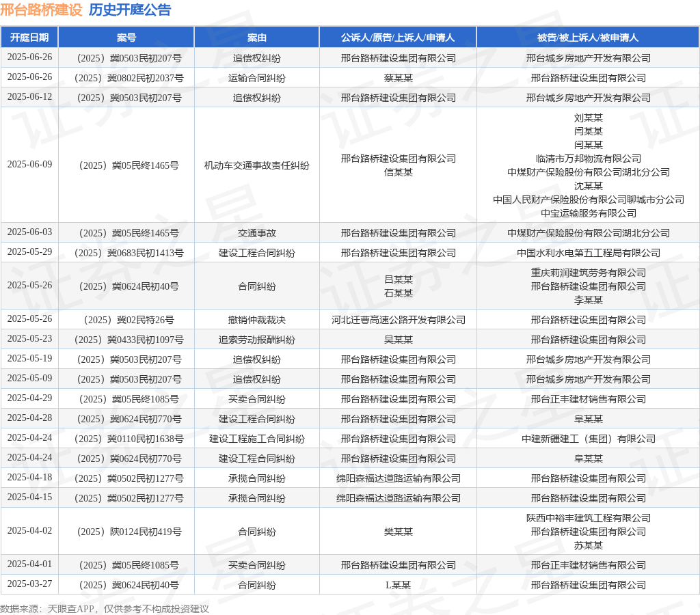Click plaintiff 蔡某某 in the 运输合同纠纷 row
Viewport: 700px width, 615px height.
(399, 78)
